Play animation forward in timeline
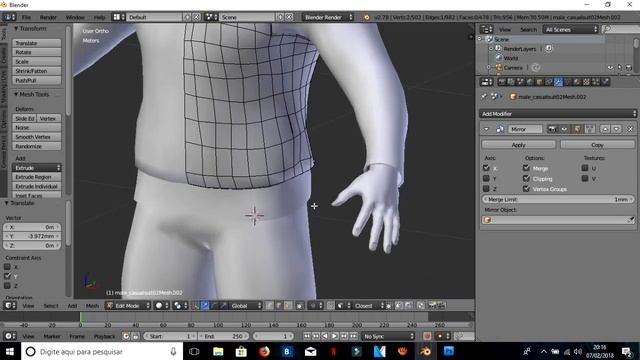The width and height of the screenshot is (640, 360). (x=334, y=336)
